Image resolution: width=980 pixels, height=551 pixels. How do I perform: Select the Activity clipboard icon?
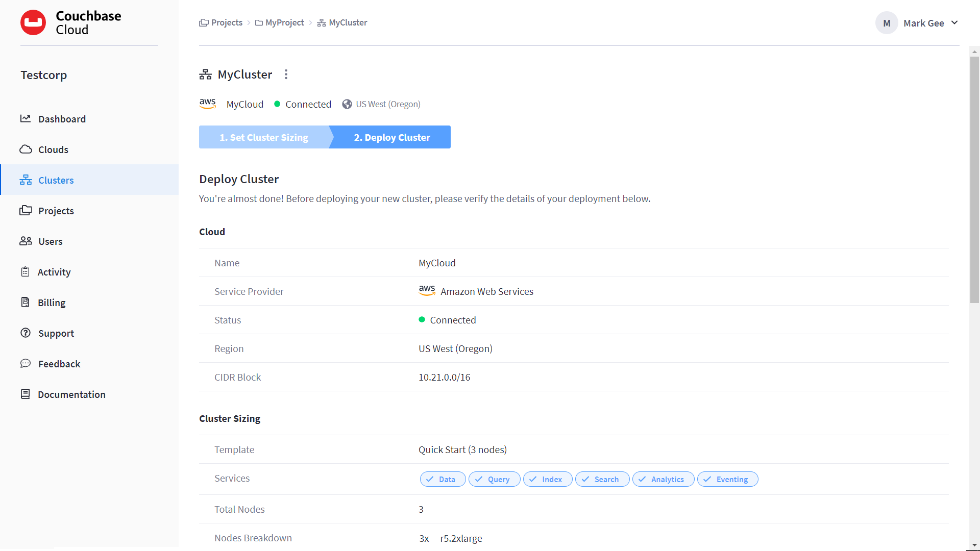click(26, 271)
